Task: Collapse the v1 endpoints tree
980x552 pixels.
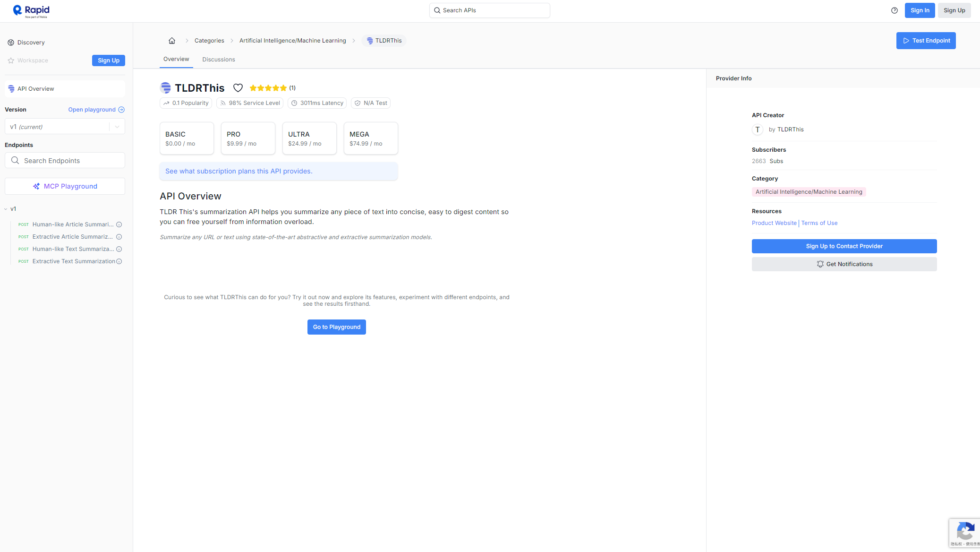Action: click(x=6, y=209)
